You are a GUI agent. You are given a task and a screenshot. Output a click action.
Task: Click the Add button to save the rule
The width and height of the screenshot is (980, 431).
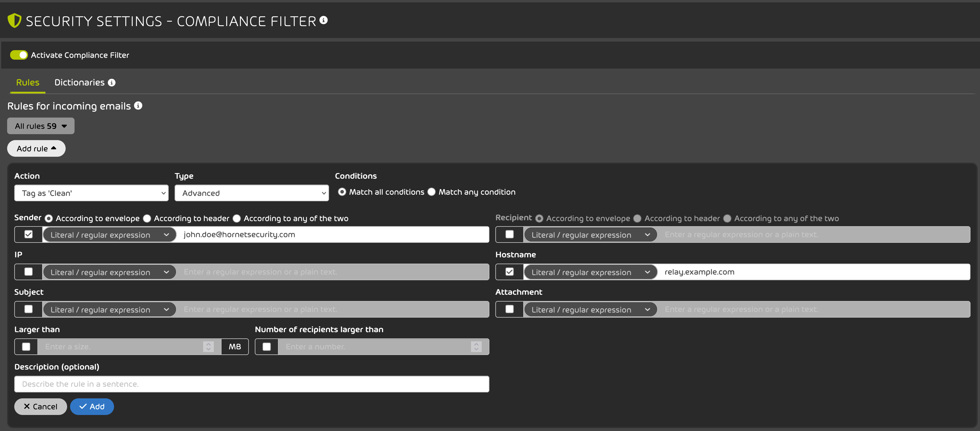pos(92,406)
